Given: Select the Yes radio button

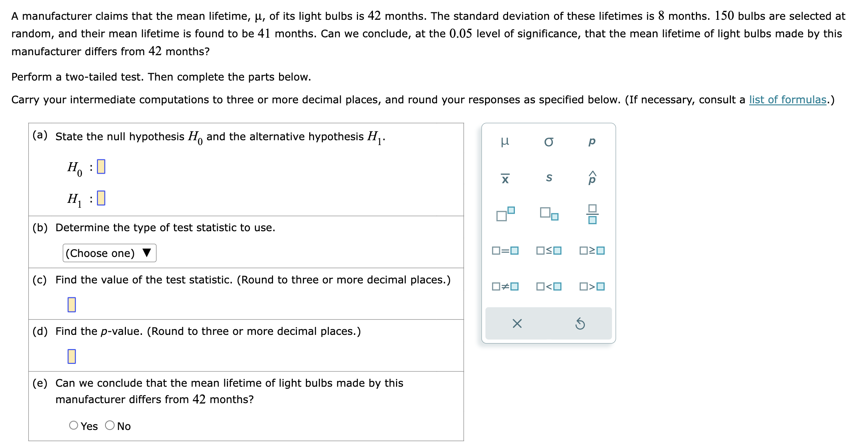Looking at the screenshot, I should [73, 425].
